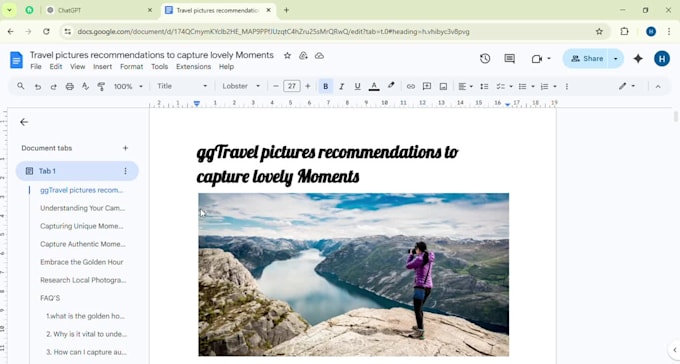680x364 pixels.
Task: Open Share options dropdown arrow
Action: (615, 59)
